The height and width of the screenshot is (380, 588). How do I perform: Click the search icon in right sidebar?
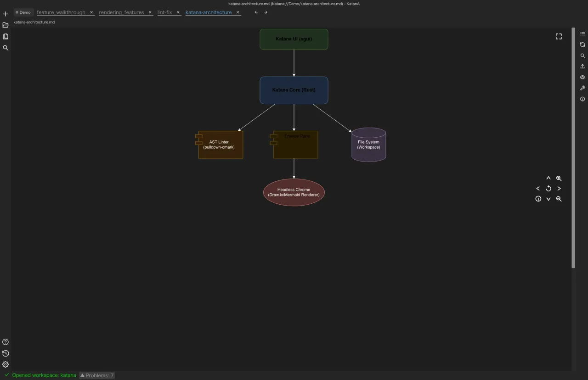582,56
